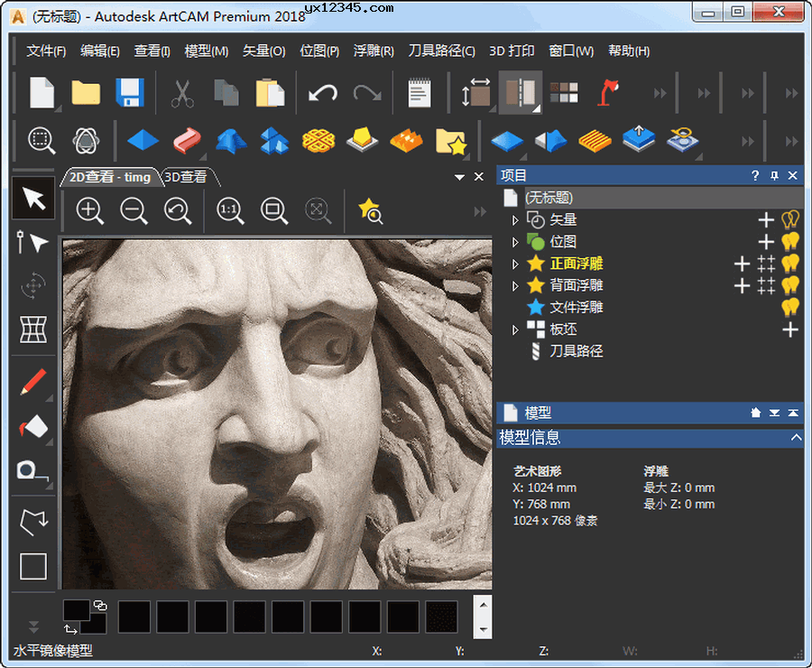Click the folder with star icon
Viewport: 812px width, 668px height.
pyautogui.click(x=451, y=142)
